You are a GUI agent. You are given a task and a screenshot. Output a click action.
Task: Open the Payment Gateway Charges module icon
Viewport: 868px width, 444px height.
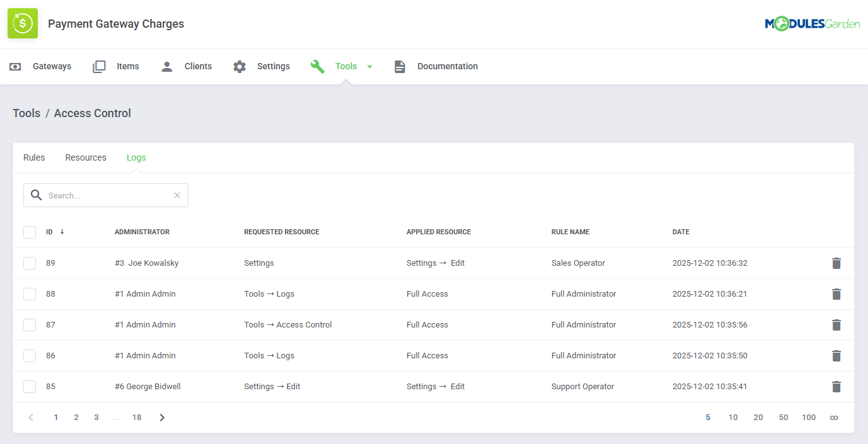coord(22,23)
